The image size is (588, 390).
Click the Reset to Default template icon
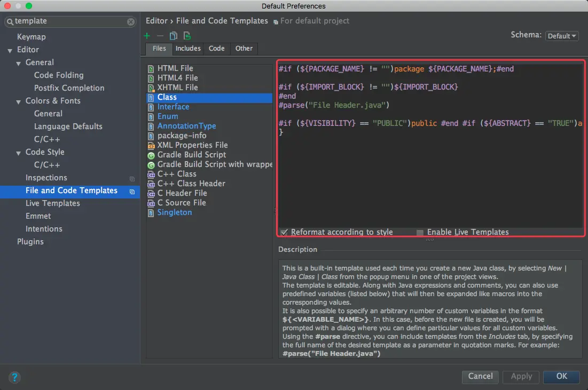pos(187,36)
